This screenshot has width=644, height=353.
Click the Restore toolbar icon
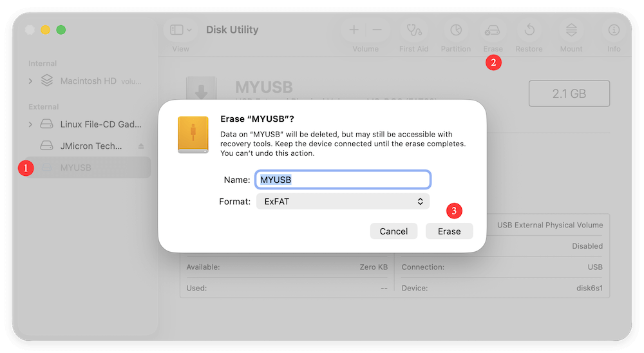[x=529, y=30]
